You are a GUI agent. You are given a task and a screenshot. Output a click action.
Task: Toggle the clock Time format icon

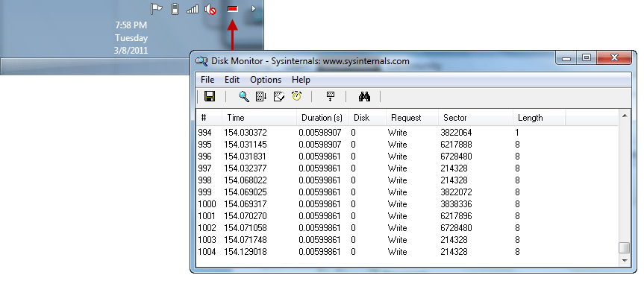tap(296, 96)
